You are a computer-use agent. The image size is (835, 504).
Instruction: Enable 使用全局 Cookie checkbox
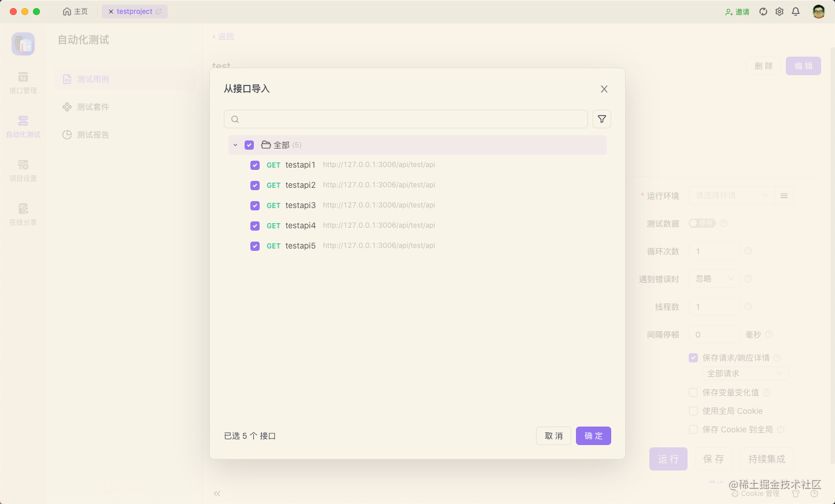(693, 411)
